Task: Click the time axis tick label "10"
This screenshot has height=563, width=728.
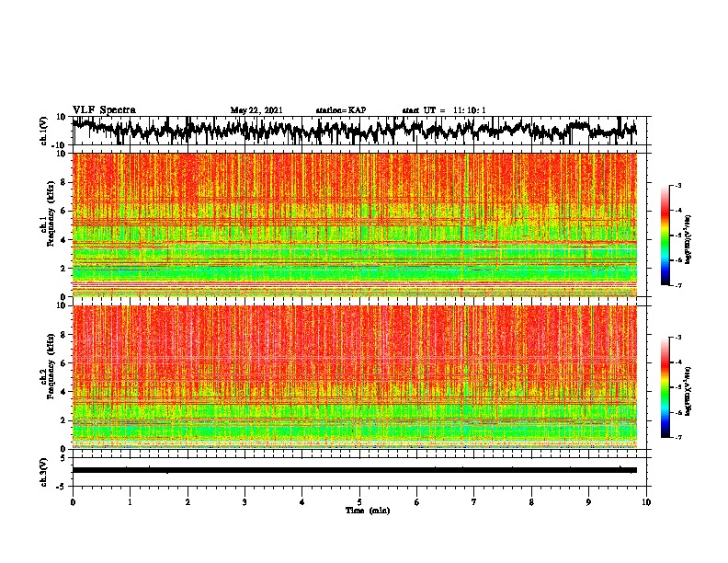Action: click(646, 502)
